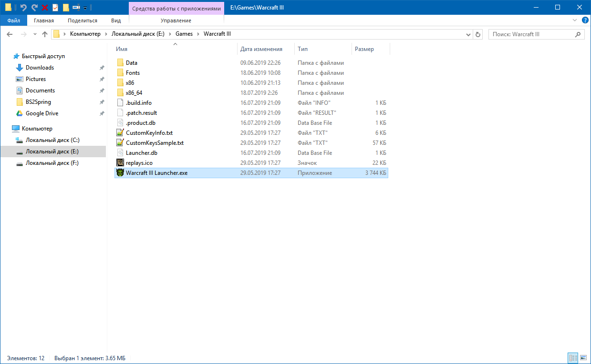Screen dimensions: 591x364
Task: Expand the breadcrumb chevron after Компьютер
Action: 106,34
